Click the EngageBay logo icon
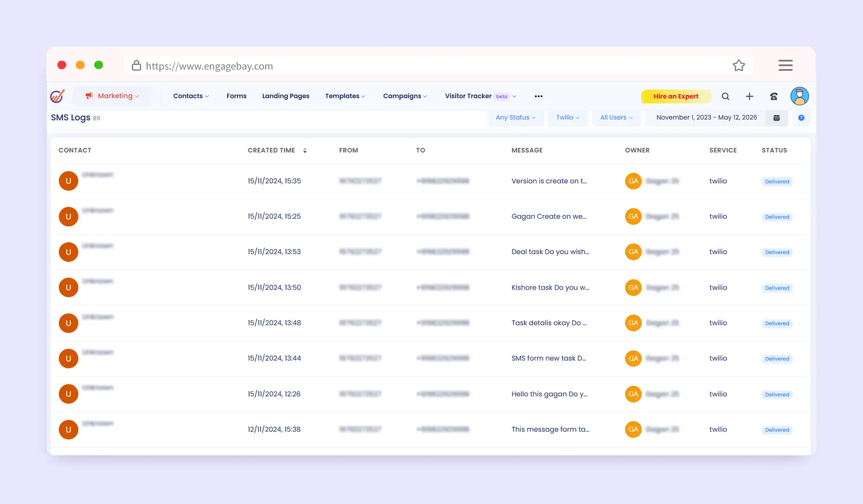 tap(58, 96)
